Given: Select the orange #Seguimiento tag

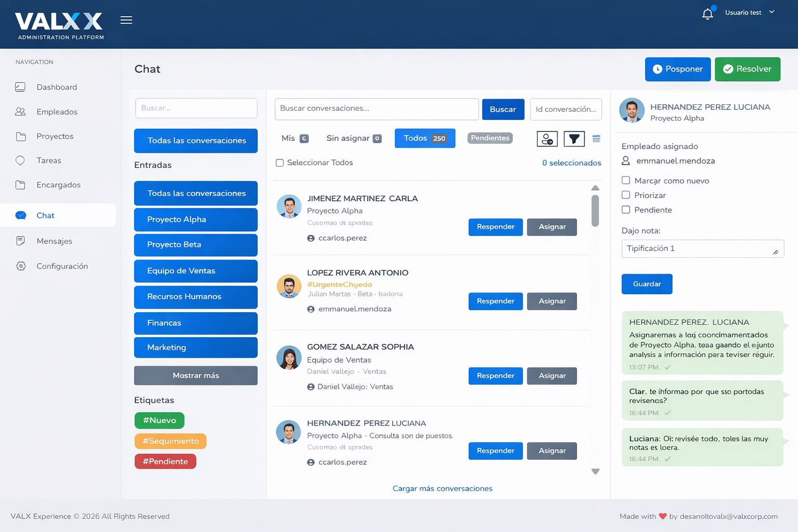Looking at the screenshot, I should coord(170,441).
